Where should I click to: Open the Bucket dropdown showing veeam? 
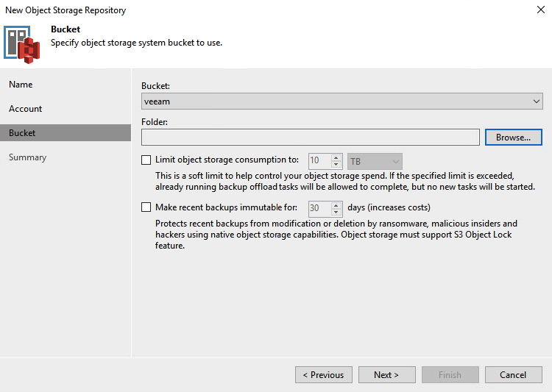[x=342, y=101]
